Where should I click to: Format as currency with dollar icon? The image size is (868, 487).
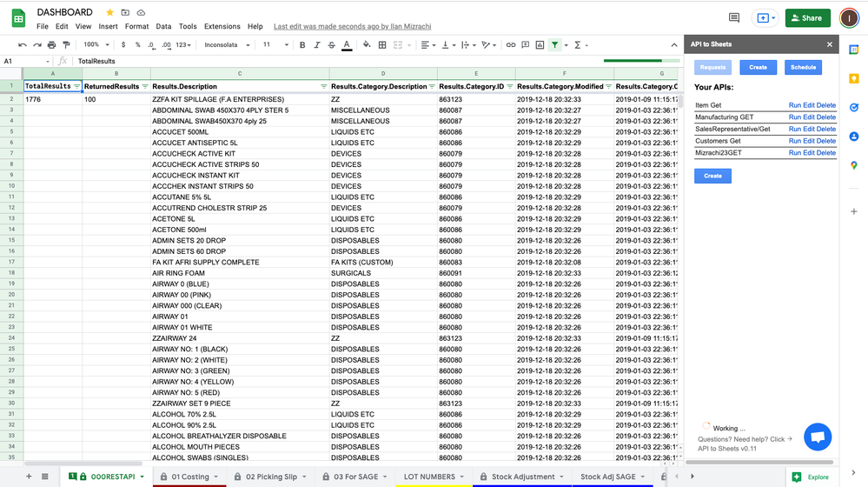click(123, 45)
